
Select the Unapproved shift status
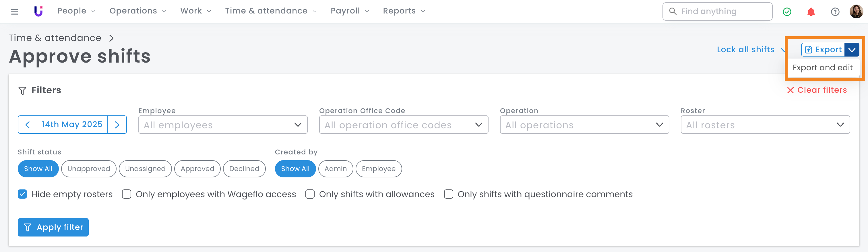pos(89,169)
